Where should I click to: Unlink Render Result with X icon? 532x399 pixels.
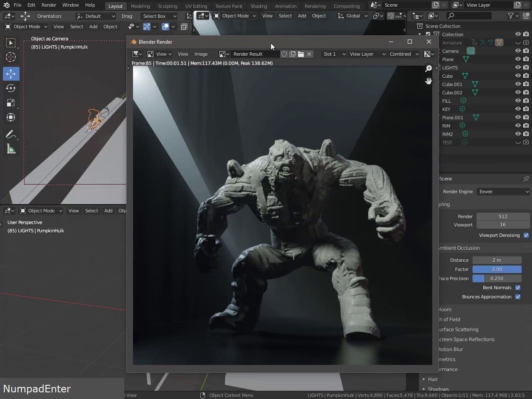click(x=309, y=54)
